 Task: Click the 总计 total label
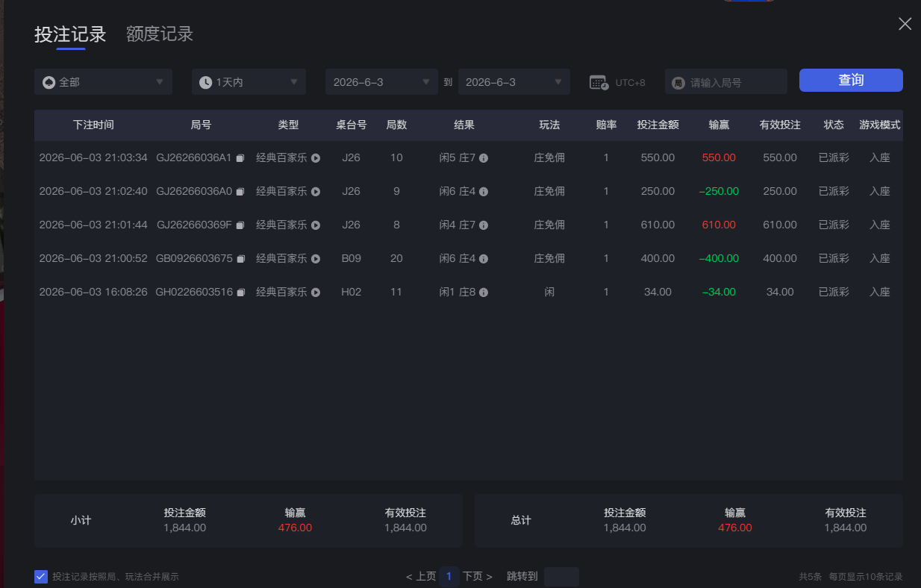pyautogui.click(x=521, y=520)
